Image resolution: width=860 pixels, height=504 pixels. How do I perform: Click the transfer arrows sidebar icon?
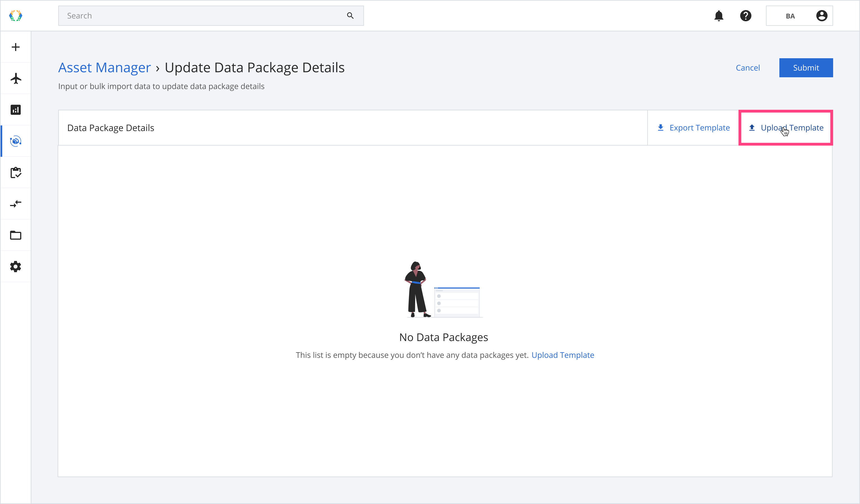[16, 204]
